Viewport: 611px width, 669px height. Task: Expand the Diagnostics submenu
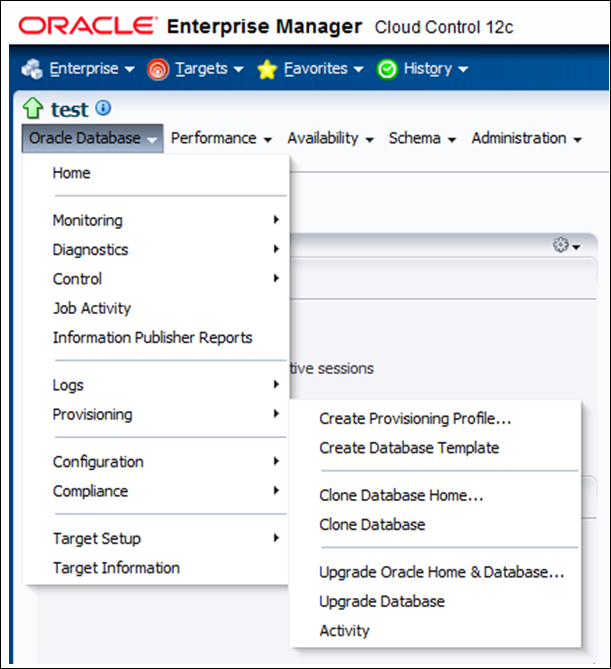157,250
